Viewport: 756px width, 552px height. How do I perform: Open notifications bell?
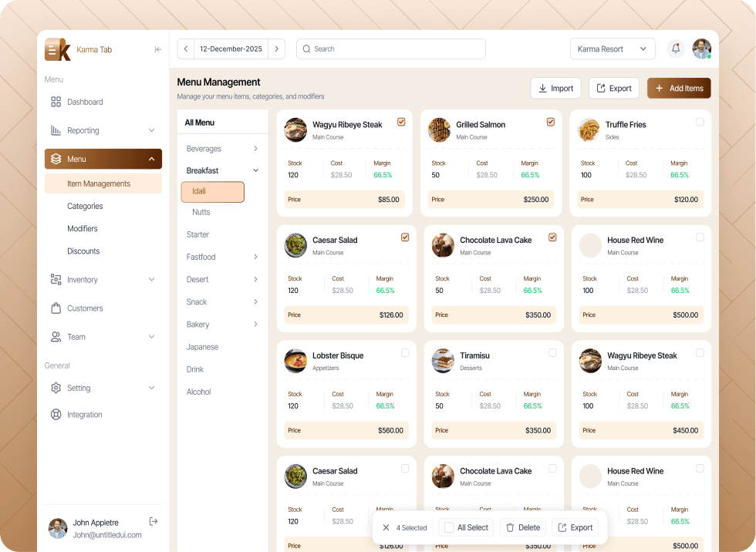click(676, 49)
